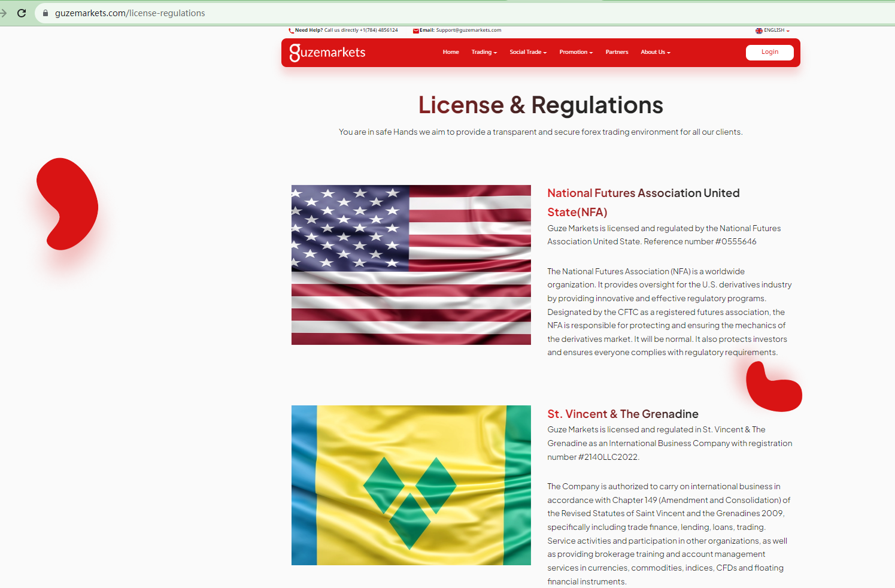
Task: Reload the page with the refresh icon
Action: (x=22, y=13)
